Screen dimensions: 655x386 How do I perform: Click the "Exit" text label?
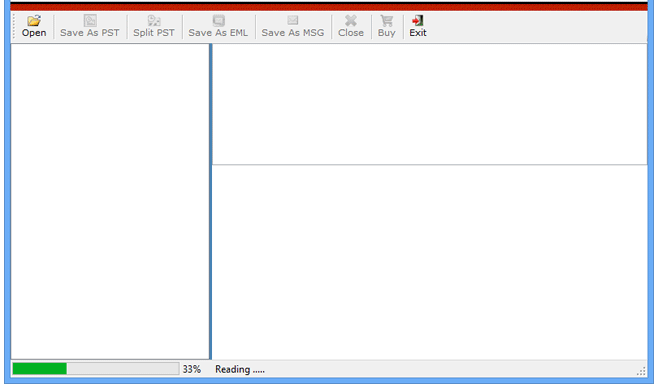click(418, 33)
